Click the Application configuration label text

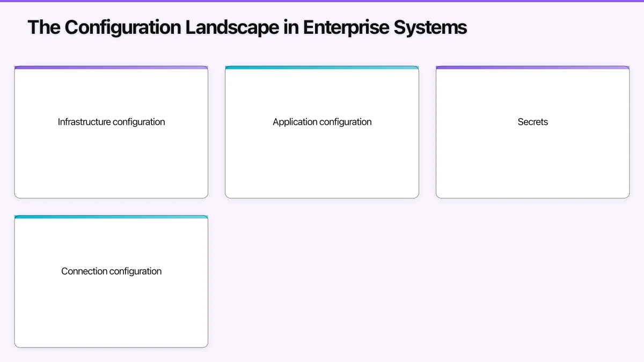[322, 122]
